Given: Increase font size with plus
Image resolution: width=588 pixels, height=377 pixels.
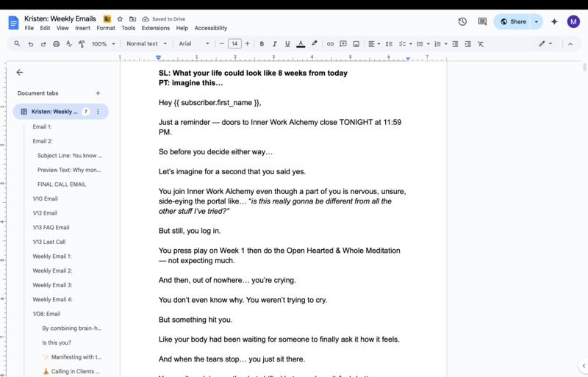Looking at the screenshot, I should pyautogui.click(x=247, y=44).
